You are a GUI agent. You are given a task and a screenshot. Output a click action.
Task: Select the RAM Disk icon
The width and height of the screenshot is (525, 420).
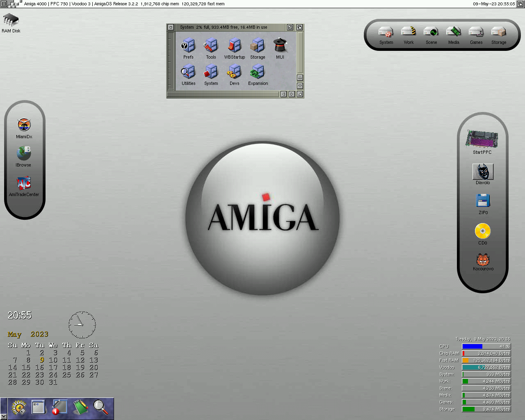pos(11,21)
